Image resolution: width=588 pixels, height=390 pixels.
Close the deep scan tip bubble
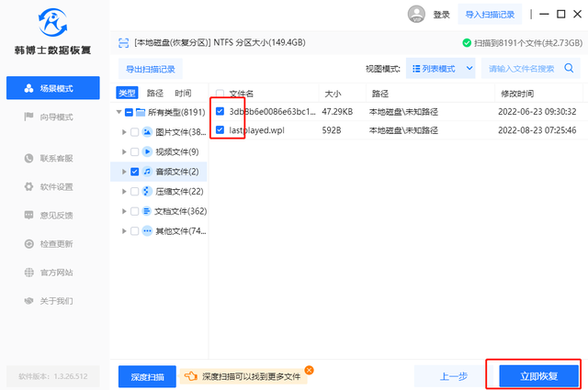pyautogui.click(x=309, y=370)
